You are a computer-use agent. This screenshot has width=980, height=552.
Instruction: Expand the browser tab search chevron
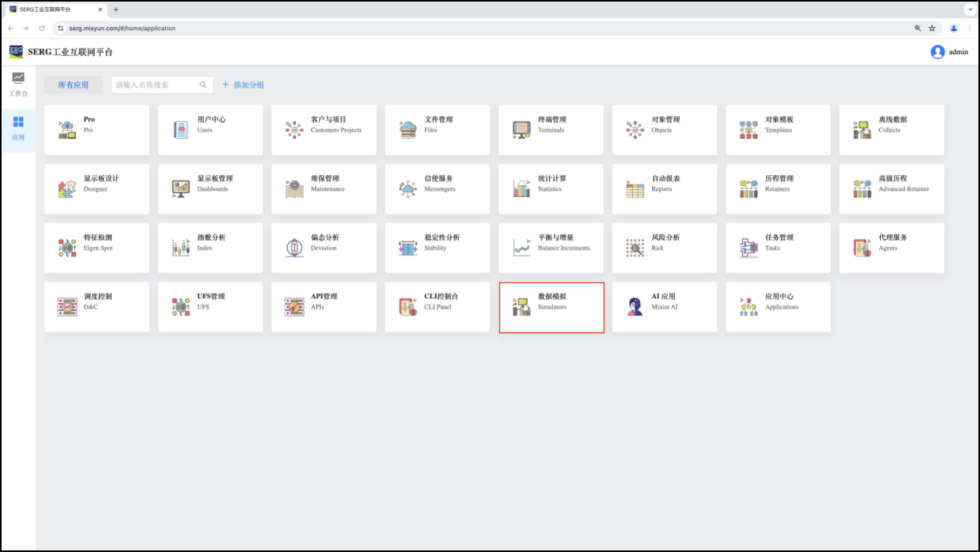[x=970, y=9]
